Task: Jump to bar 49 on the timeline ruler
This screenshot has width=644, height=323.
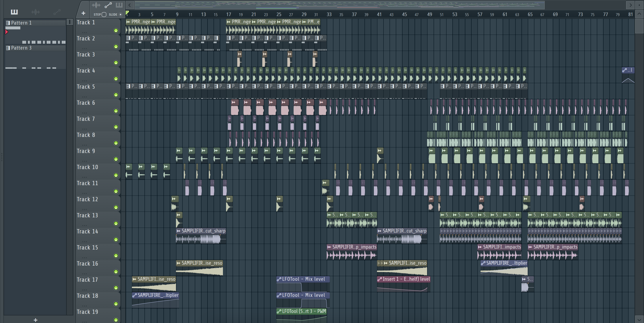Action: pos(430,15)
